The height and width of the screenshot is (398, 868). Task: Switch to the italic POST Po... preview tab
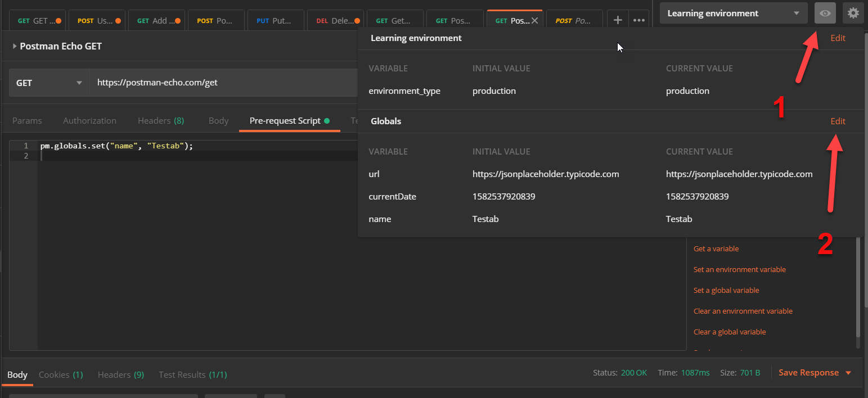[574, 21]
